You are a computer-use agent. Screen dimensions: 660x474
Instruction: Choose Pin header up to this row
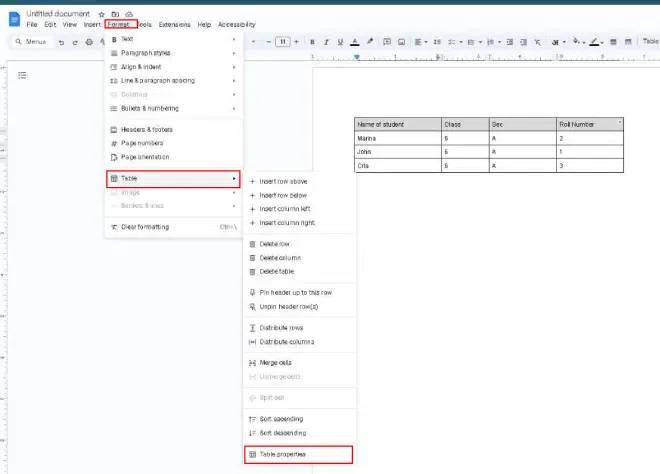(300, 293)
